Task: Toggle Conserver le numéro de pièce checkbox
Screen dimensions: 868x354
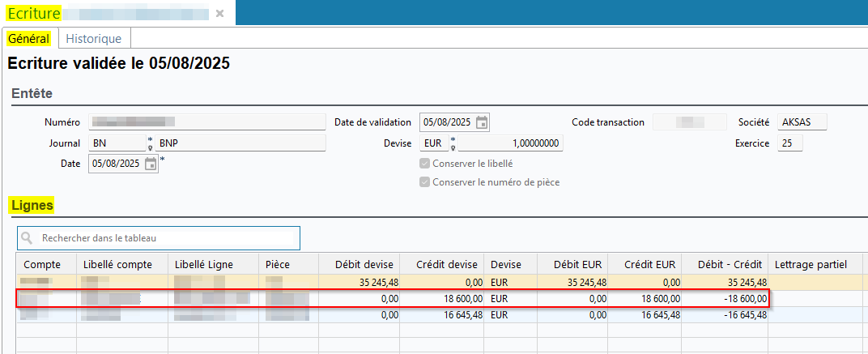Action: point(425,182)
